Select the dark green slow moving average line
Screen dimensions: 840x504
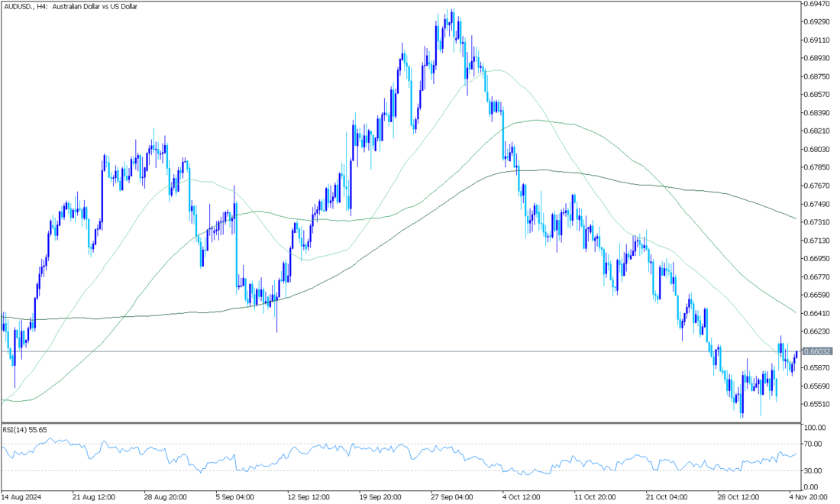coord(687,188)
